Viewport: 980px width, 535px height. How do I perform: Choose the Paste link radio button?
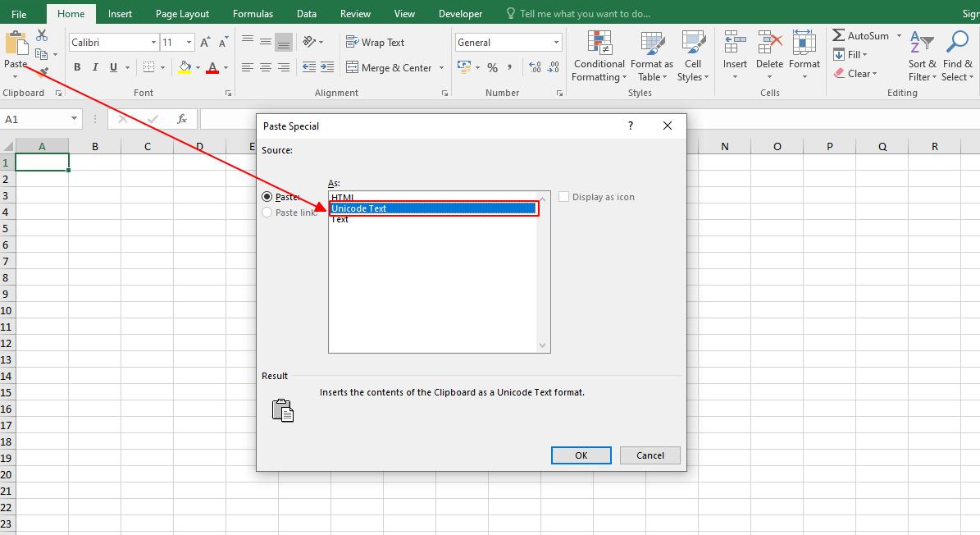click(x=267, y=212)
